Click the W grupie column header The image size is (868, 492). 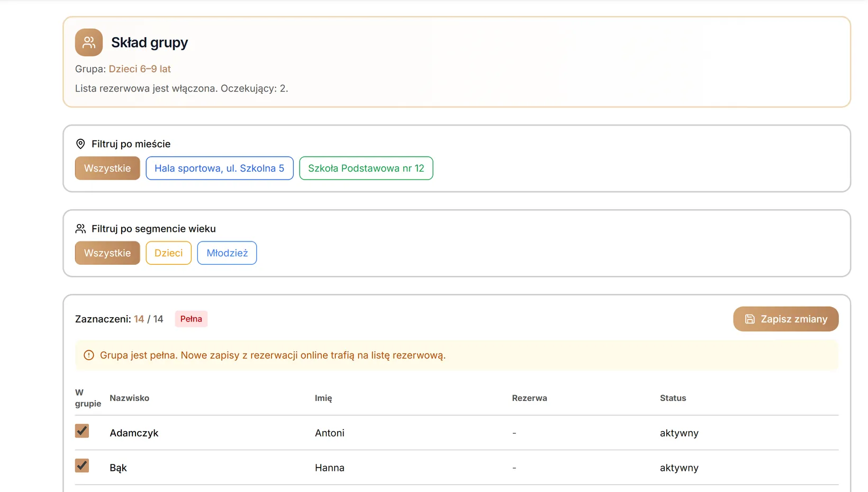pos(88,398)
